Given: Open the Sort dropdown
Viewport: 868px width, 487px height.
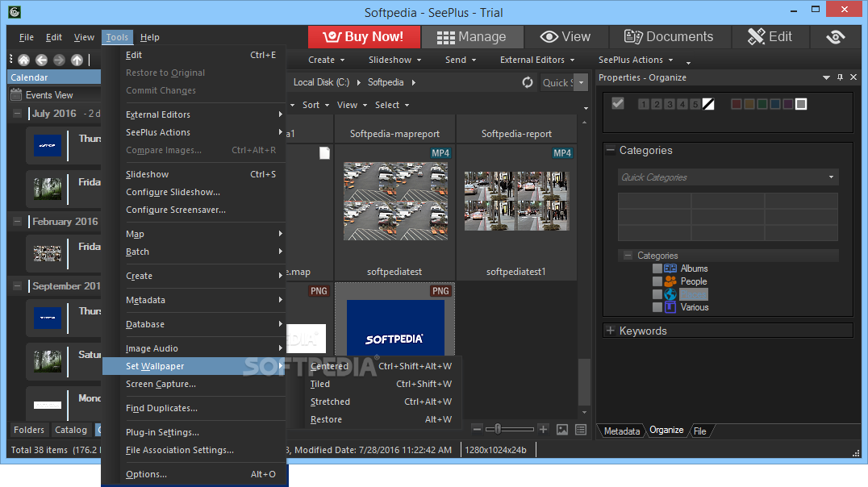Looking at the screenshot, I should click(315, 105).
